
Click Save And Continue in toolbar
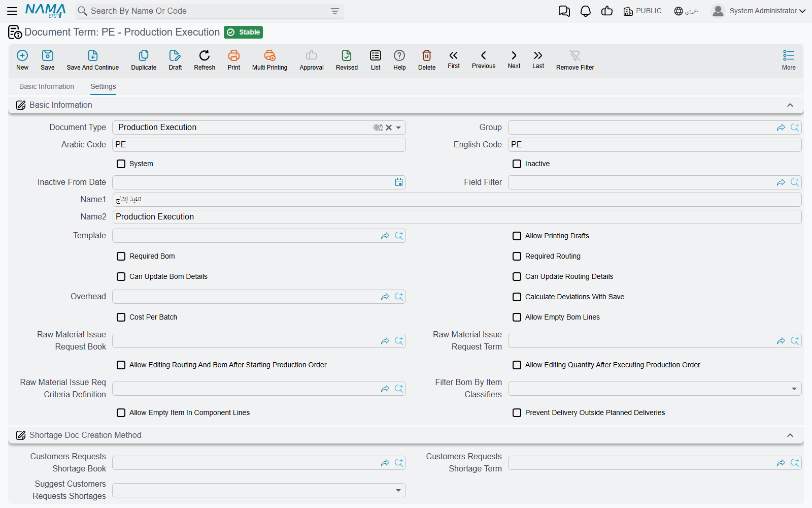[x=93, y=60]
